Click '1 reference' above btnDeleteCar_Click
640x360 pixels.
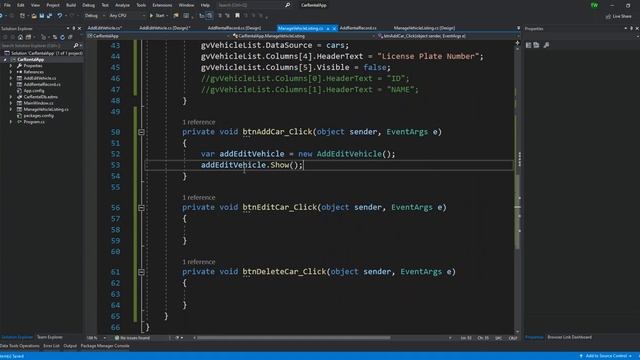tap(198, 262)
